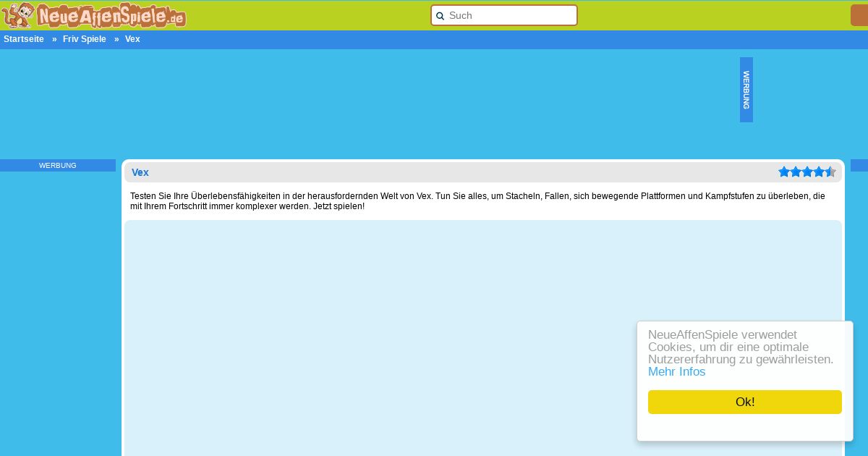Click the magnifier icon in search box

pyautogui.click(x=440, y=16)
